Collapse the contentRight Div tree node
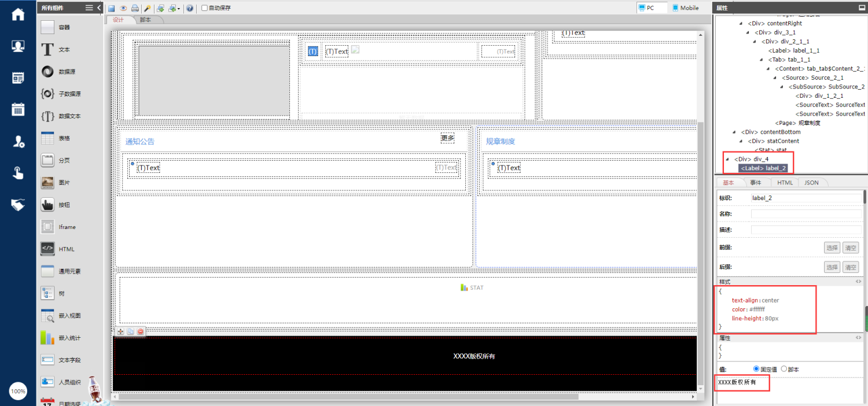The width and height of the screenshot is (868, 406). click(x=741, y=24)
